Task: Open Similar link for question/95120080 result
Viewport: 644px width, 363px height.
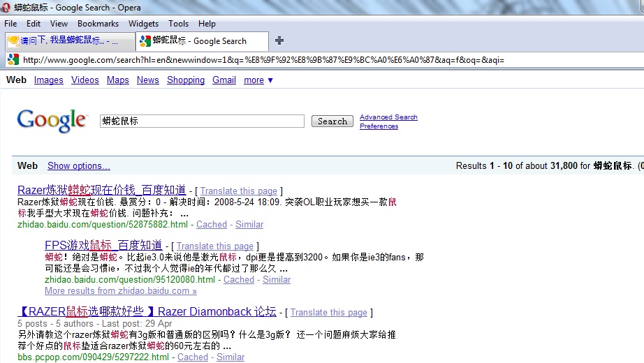Action: [x=277, y=280]
